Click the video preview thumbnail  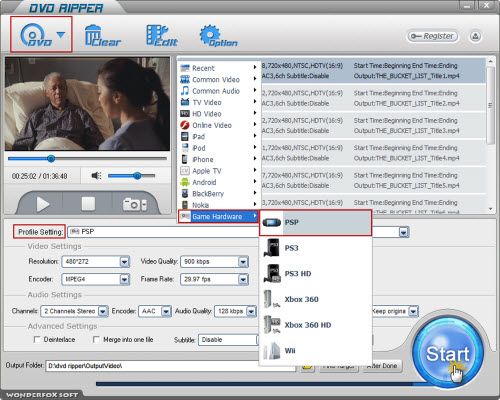[x=87, y=104]
